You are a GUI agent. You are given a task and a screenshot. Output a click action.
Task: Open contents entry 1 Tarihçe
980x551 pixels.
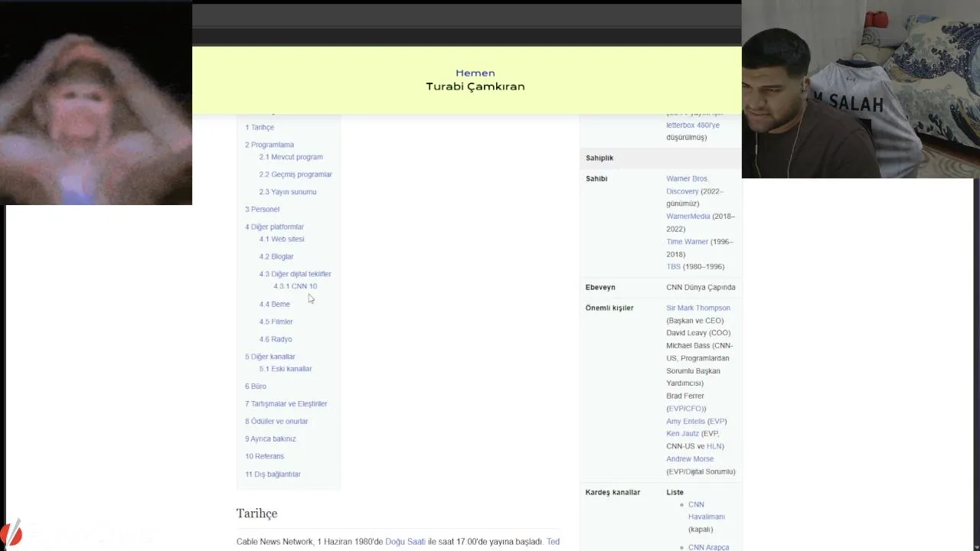[x=260, y=127]
